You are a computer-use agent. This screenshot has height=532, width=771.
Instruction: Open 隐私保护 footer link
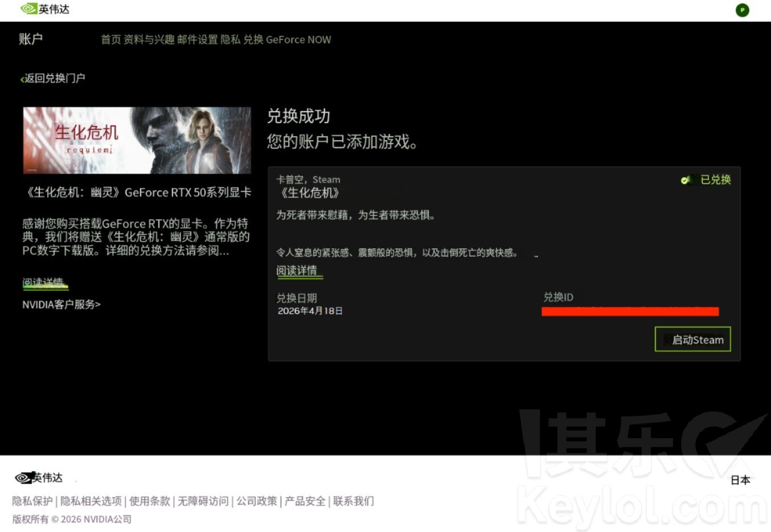click(32, 501)
